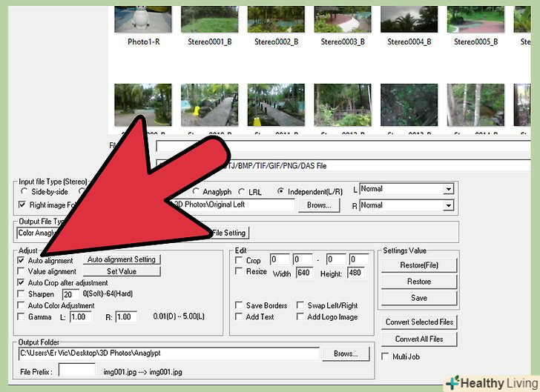Enable the Sharpen checkbox

pyautogui.click(x=21, y=294)
